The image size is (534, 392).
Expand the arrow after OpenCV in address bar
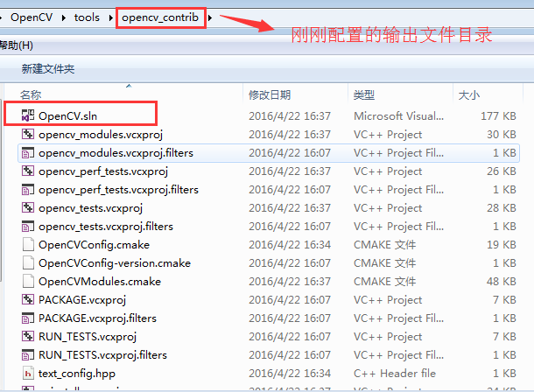point(64,17)
